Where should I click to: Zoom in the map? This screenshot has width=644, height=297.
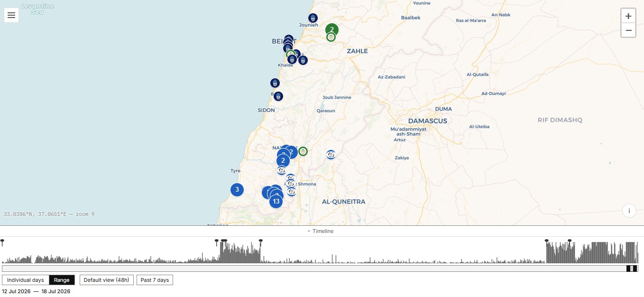coord(628,16)
